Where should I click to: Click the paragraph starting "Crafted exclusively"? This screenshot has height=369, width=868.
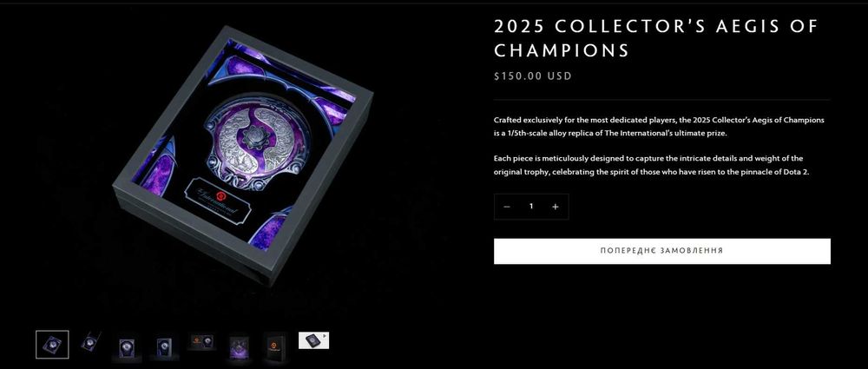[659, 127]
